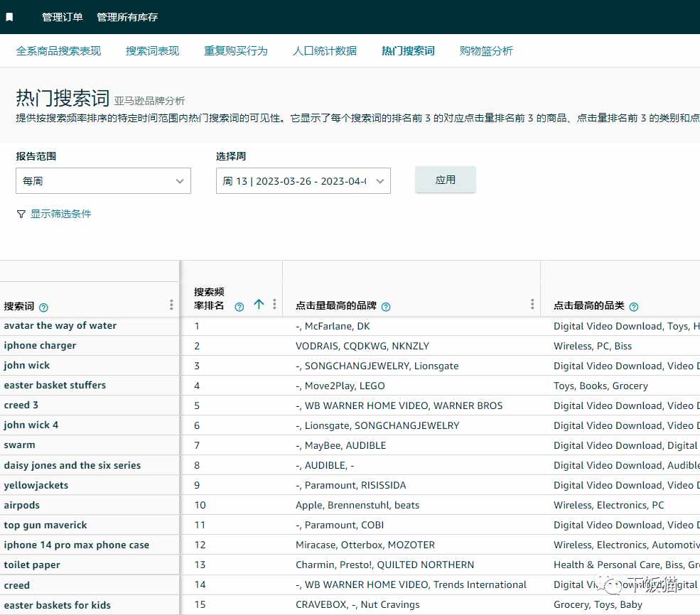Select search term 'iphone charger'

[41, 346]
